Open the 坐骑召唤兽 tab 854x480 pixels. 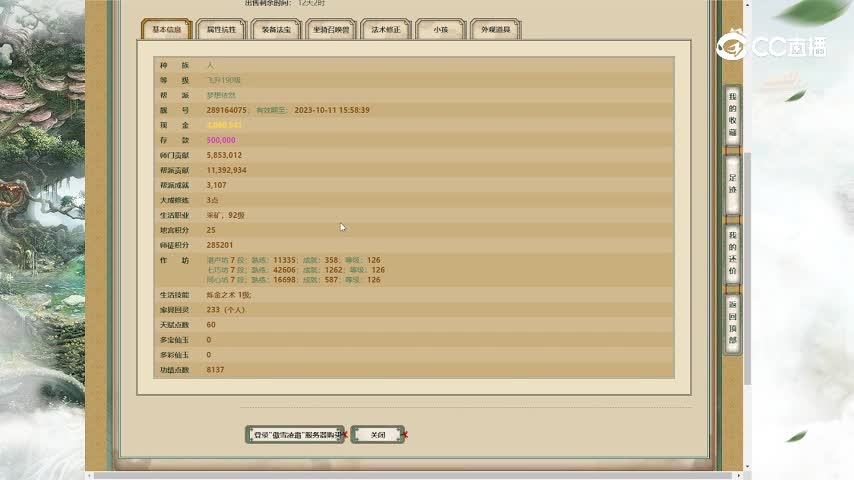pos(331,30)
